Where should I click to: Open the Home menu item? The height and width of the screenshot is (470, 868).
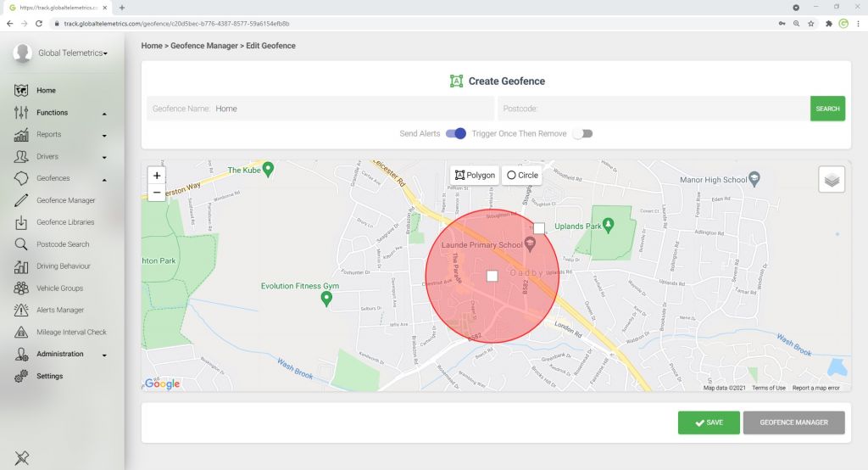(x=46, y=90)
